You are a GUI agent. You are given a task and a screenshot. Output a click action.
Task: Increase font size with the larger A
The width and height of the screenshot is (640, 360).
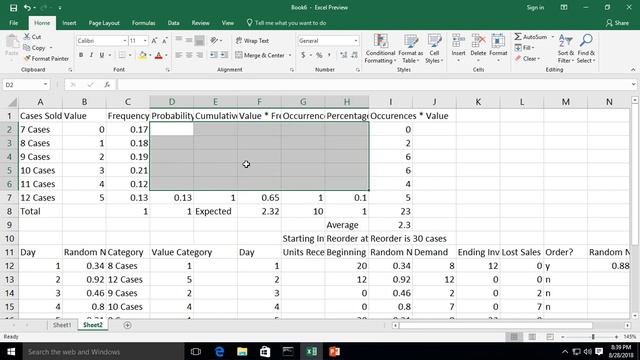(x=154, y=41)
